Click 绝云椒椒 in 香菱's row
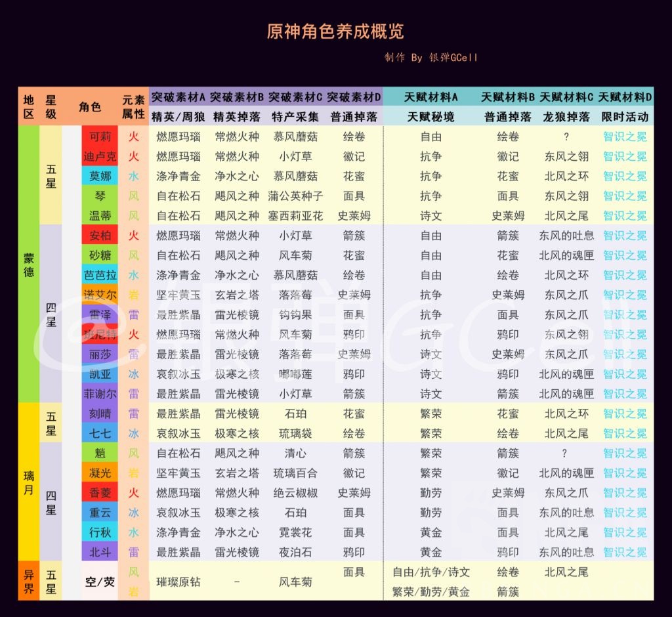 pos(295,493)
